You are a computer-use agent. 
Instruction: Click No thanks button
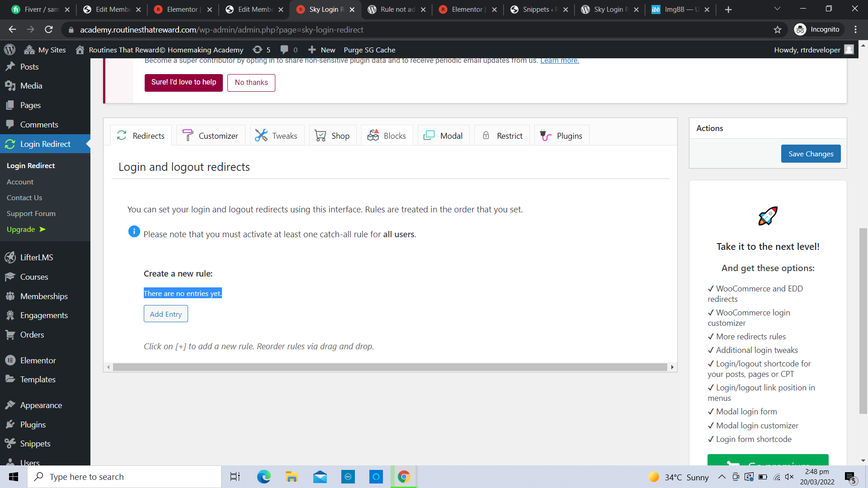click(251, 83)
